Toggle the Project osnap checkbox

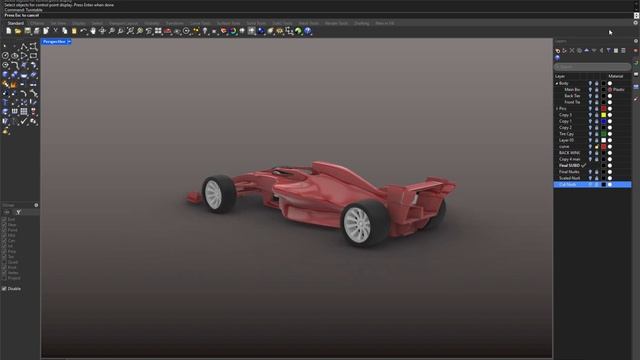(x=4, y=278)
